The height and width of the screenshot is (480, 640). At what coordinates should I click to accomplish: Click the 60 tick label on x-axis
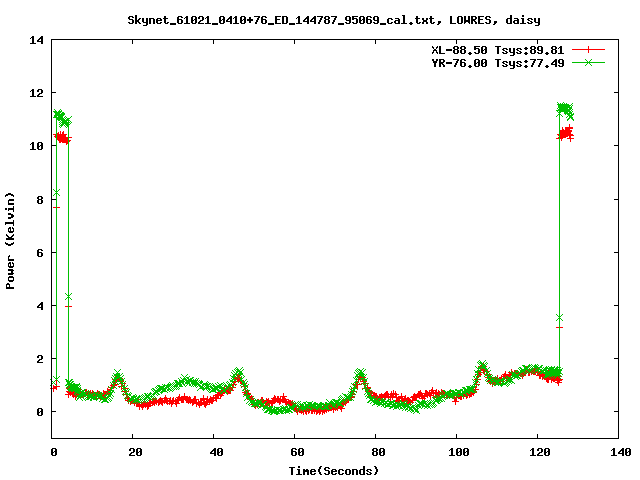point(295,453)
